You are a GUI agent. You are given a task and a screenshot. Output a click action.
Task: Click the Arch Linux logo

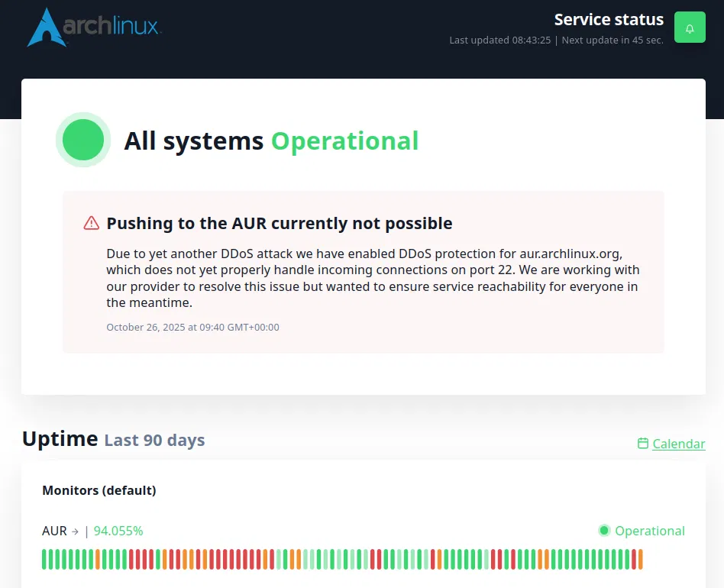pyautogui.click(x=94, y=27)
